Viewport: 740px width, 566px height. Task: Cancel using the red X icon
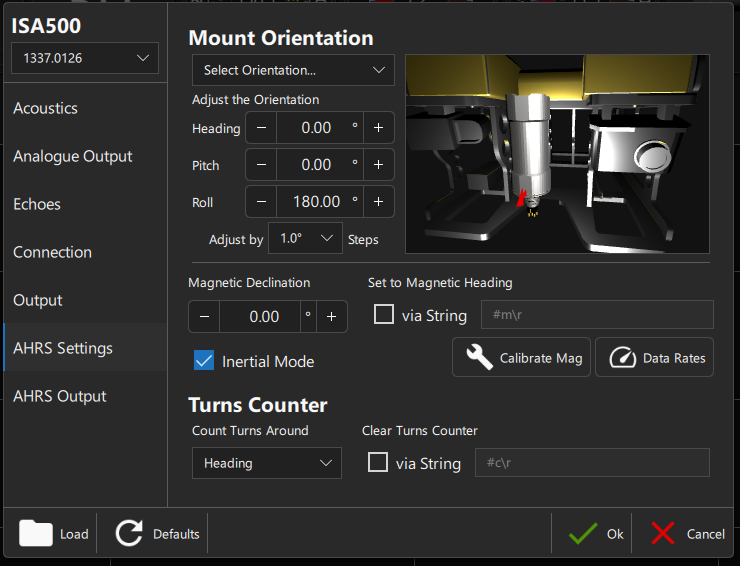pyautogui.click(x=663, y=533)
